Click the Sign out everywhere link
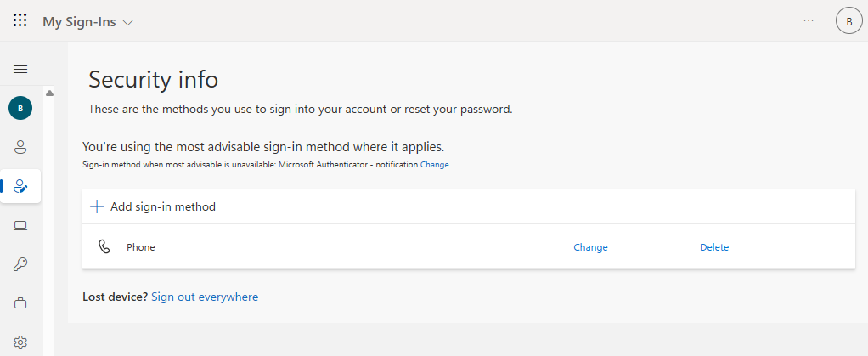 click(205, 297)
